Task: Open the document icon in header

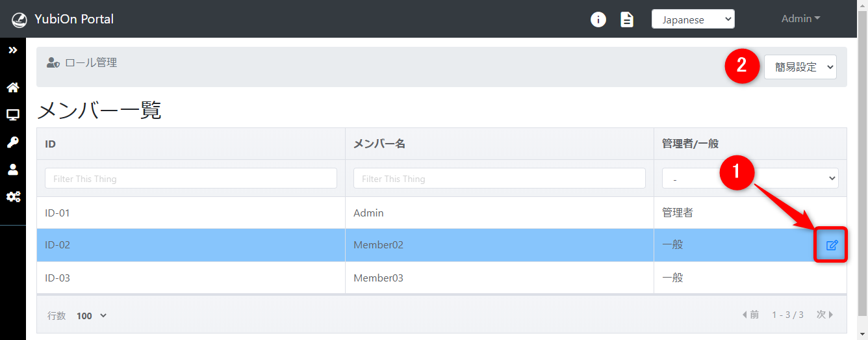Action: point(627,20)
